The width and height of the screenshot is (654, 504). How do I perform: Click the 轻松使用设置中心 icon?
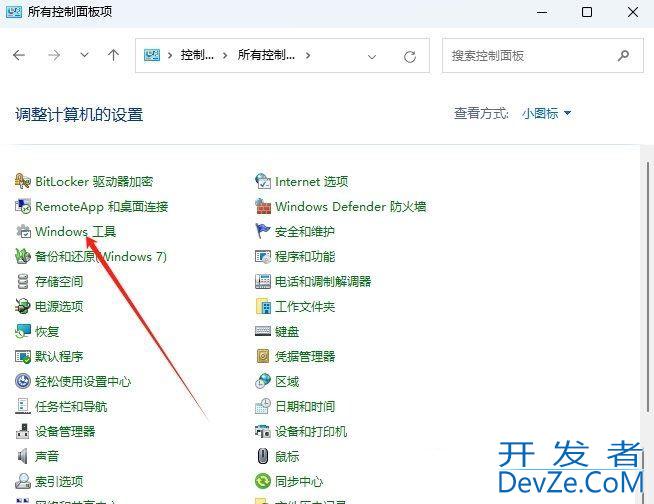(x=23, y=381)
